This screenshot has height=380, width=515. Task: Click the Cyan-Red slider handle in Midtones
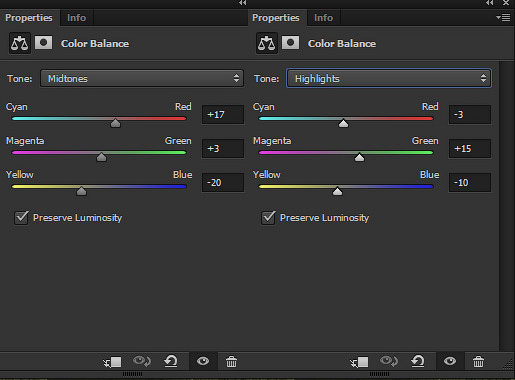pos(115,123)
